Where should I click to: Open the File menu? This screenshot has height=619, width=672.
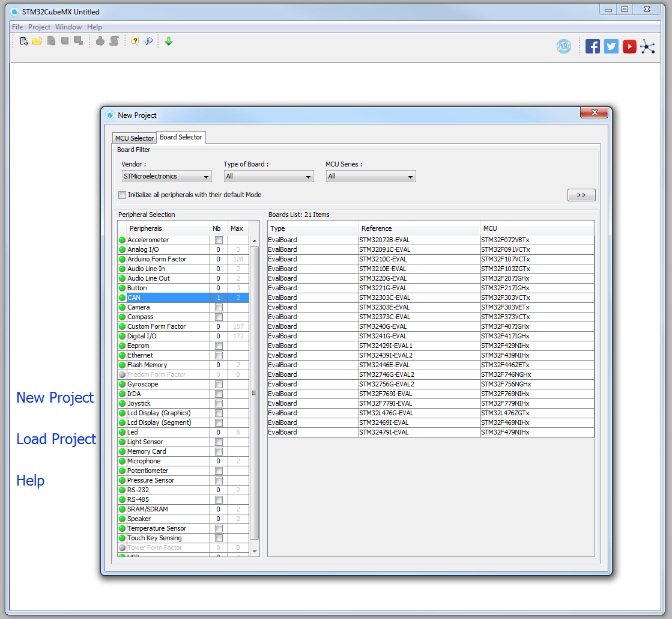tap(17, 26)
